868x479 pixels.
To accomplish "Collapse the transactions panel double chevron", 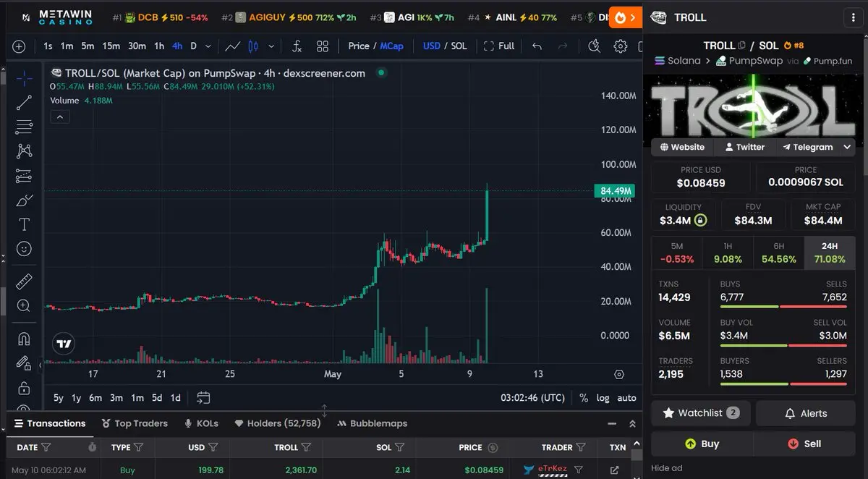I will click(632, 424).
